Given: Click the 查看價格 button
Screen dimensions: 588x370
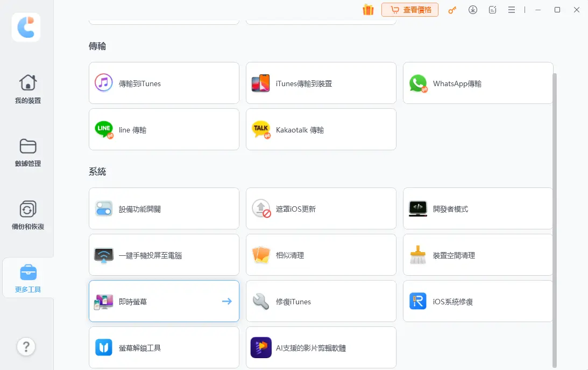Looking at the screenshot, I should pyautogui.click(x=410, y=10).
